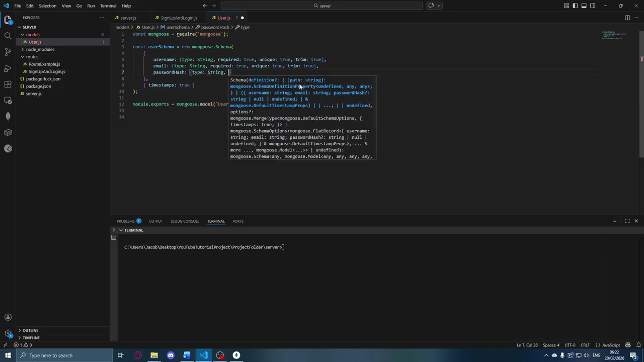Open the editor More Actions ellipsis

(x=636, y=18)
